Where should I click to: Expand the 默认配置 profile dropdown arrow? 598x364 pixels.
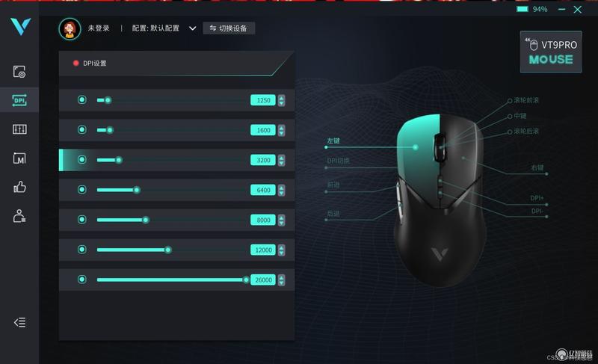pyautogui.click(x=193, y=28)
